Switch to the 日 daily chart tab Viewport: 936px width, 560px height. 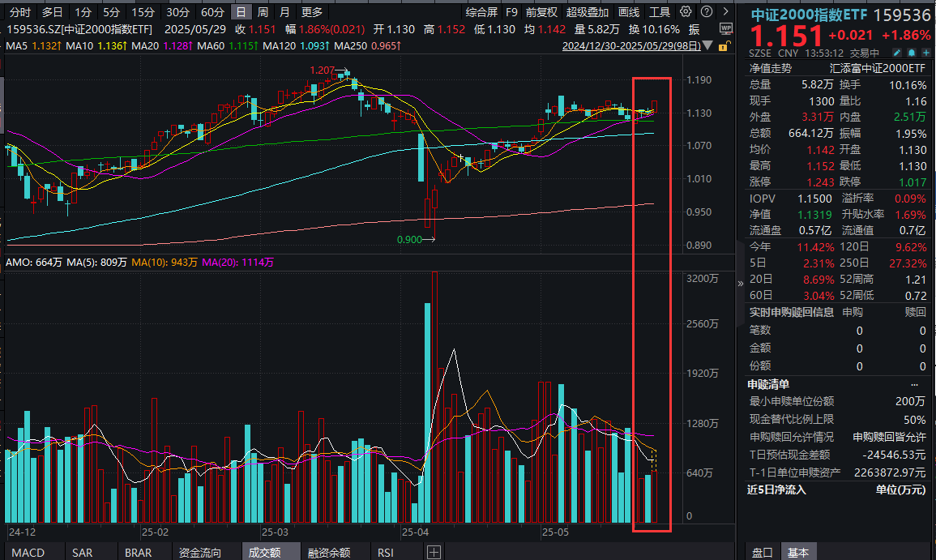coord(243,12)
